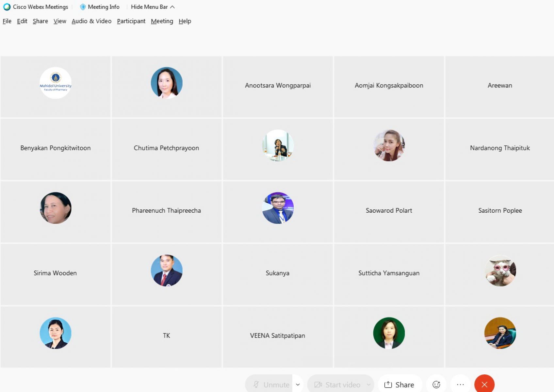Select Sukanya participant tile
Image resolution: width=554 pixels, height=392 pixels.
click(278, 274)
